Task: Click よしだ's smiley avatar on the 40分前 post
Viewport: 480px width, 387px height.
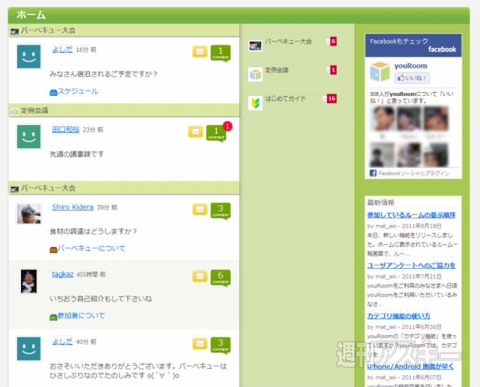Action: (29, 349)
